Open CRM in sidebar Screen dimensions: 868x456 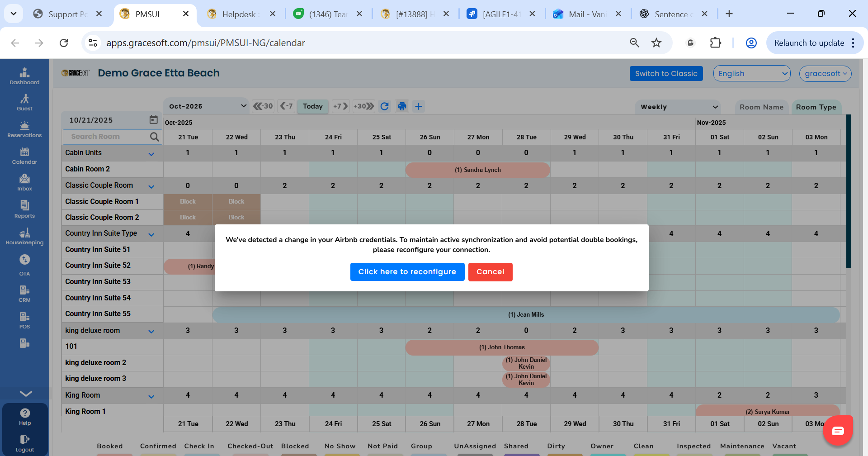pos(24,294)
